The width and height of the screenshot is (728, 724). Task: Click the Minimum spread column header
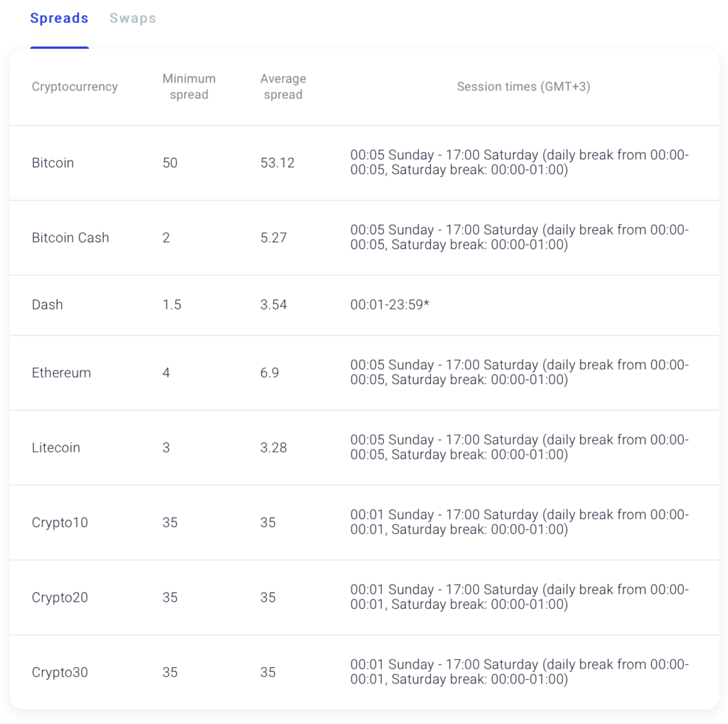click(189, 87)
